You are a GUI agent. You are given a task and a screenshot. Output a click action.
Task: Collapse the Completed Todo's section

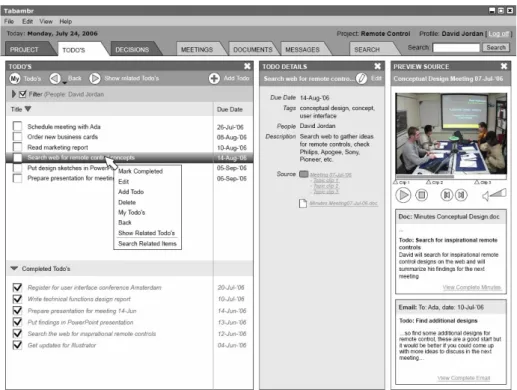(14, 268)
